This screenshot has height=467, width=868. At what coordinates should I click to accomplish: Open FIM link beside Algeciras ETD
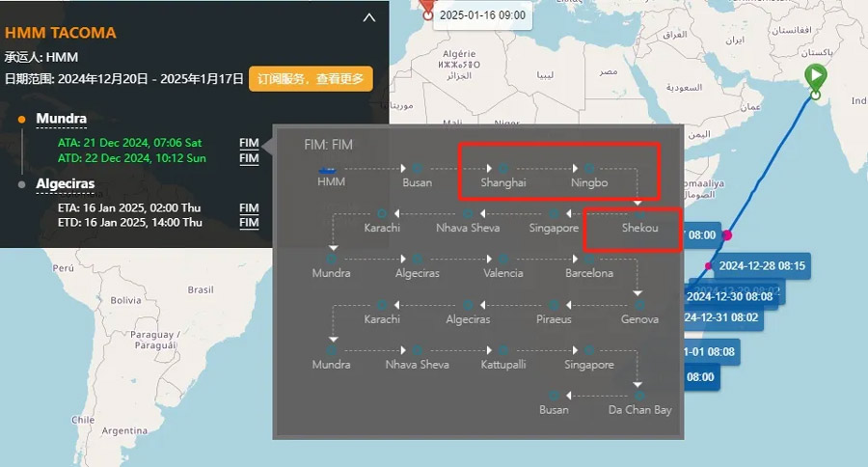click(249, 223)
